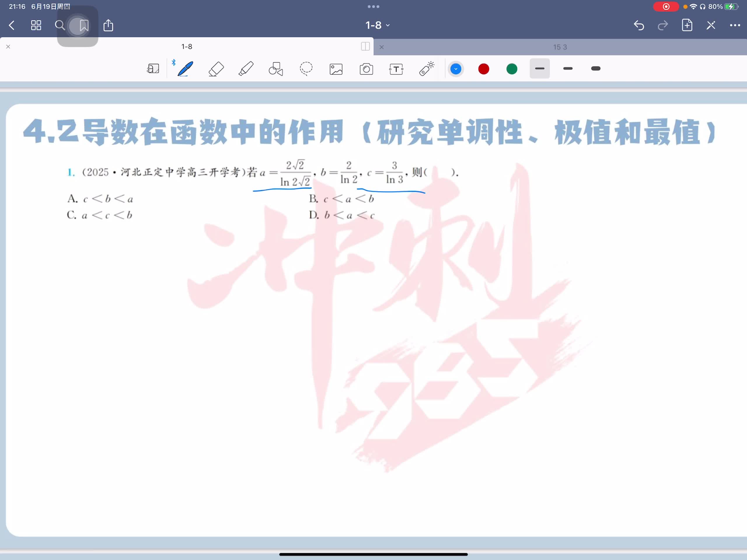This screenshot has height=560, width=747.
Task: Select the Lasso selection tool
Action: (x=306, y=69)
